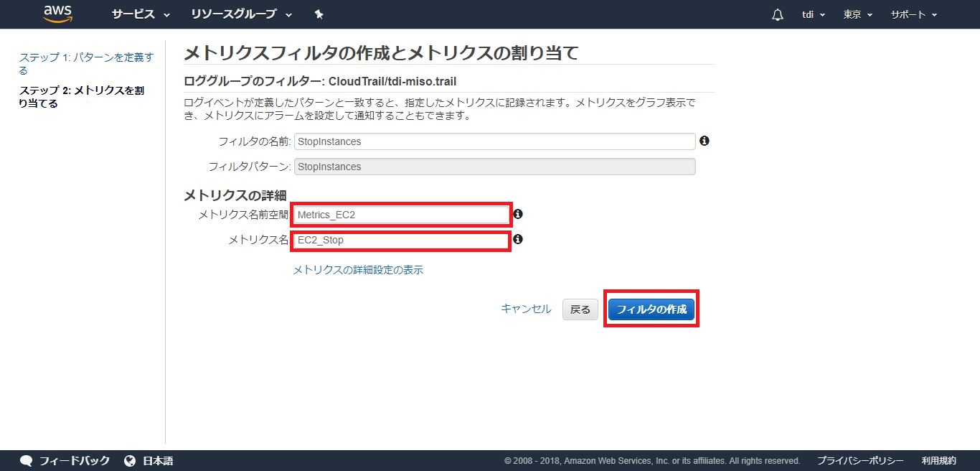980x471 pixels.
Task: Expand メトリクスの詳細設定の表示 link
Action: click(358, 270)
